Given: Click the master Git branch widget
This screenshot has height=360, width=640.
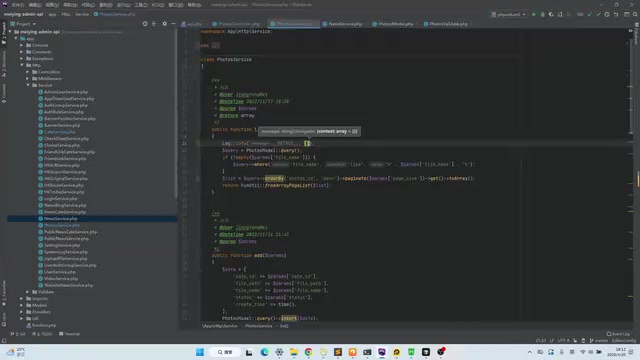Looking at the screenshot, I should coord(599,340).
